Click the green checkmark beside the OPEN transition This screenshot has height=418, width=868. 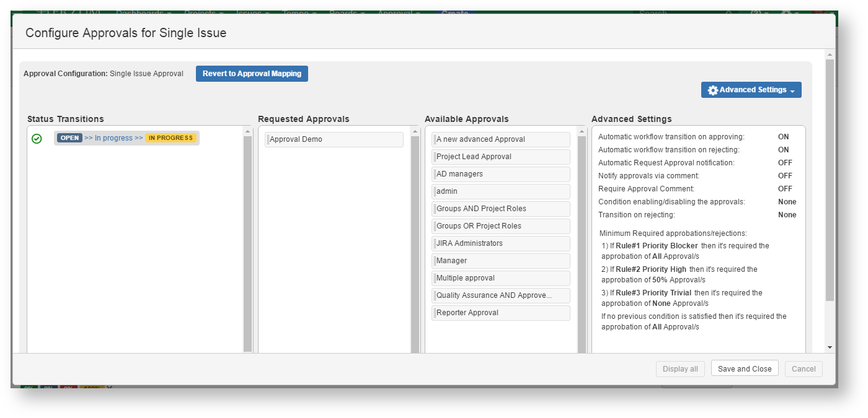tap(37, 139)
